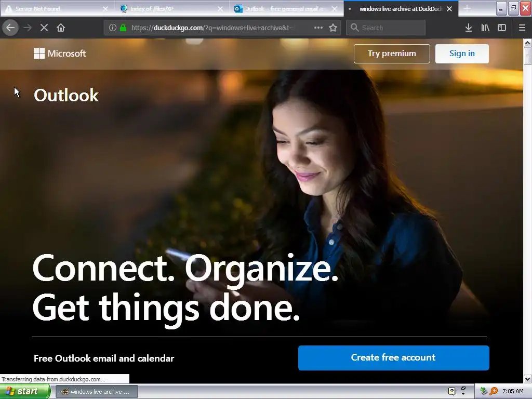The image size is (532, 399).
Task: Close the Index of /files/XP tab
Action: [220, 9]
